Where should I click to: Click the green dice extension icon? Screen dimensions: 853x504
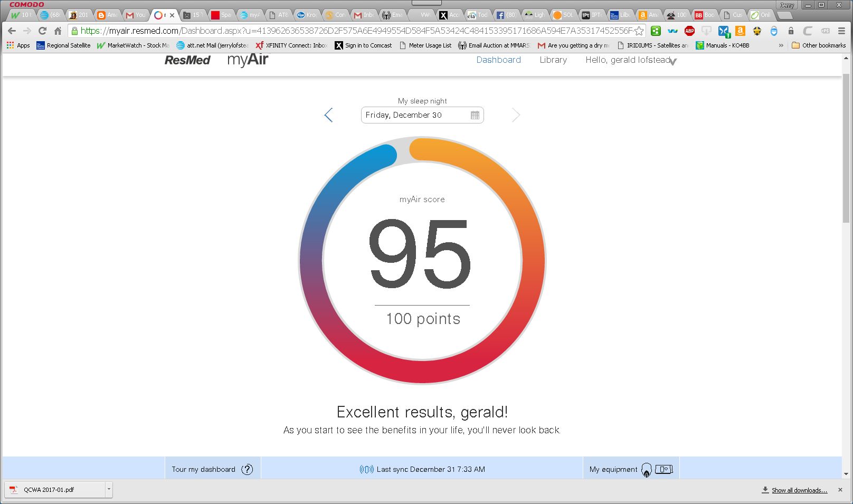click(x=656, y=31)
